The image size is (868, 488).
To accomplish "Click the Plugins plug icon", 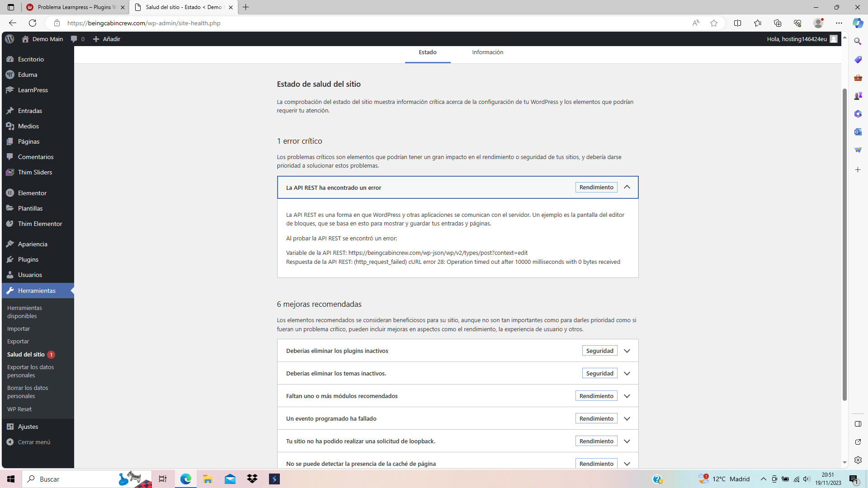I will [10, 259].
